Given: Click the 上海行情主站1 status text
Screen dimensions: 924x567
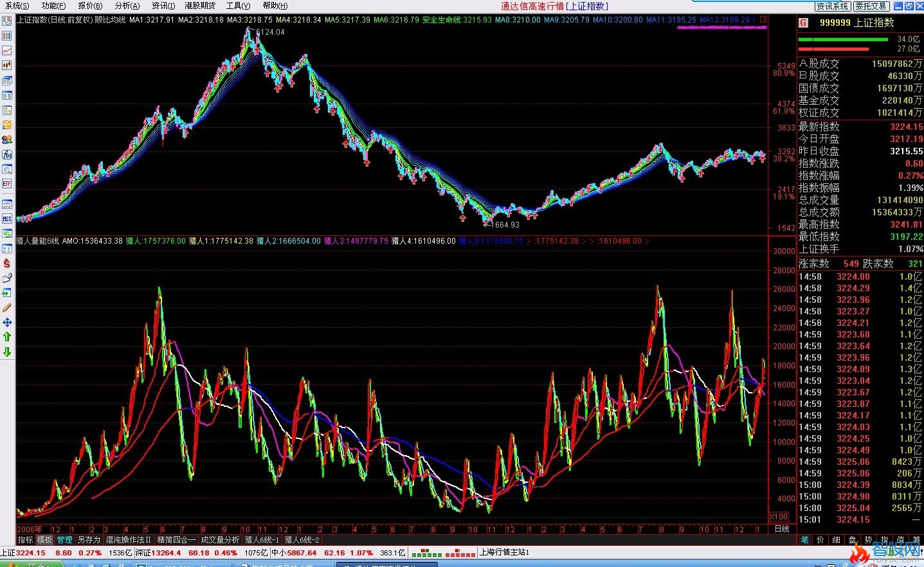Looking at the screenshot, I should coord(505,552).
